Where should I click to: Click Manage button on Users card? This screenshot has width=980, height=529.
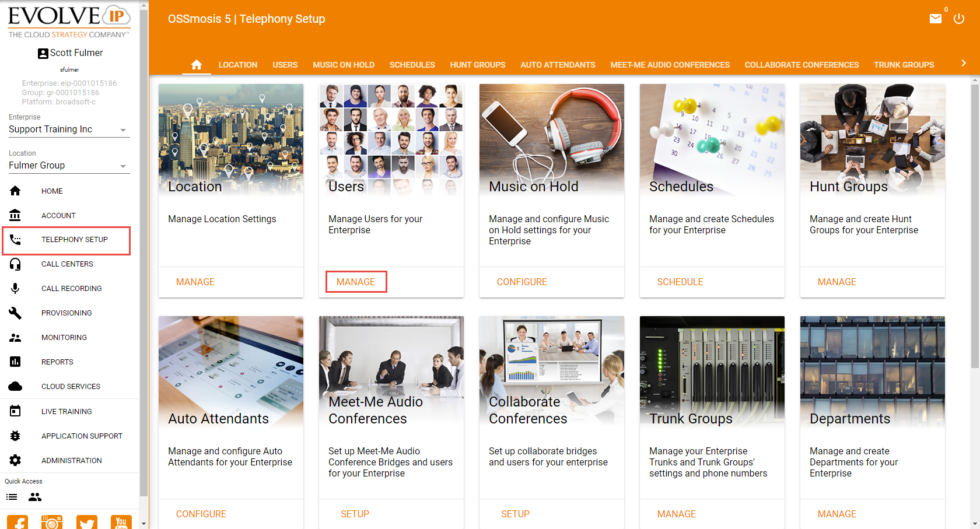coord(356,282)
